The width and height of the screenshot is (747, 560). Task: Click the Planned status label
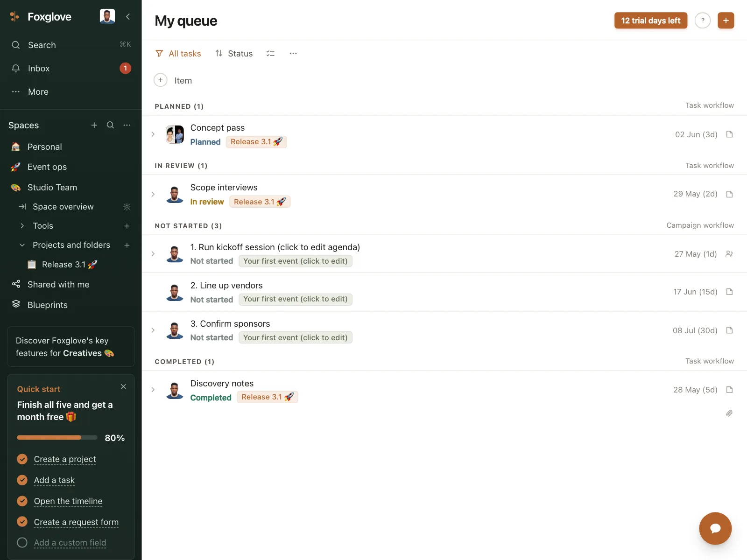205,142
